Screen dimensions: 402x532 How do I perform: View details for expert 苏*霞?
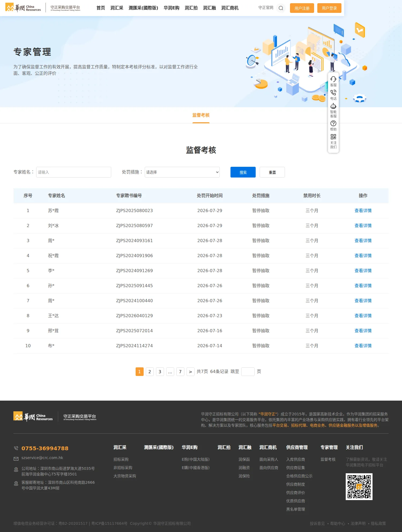(x=363, y=211)
